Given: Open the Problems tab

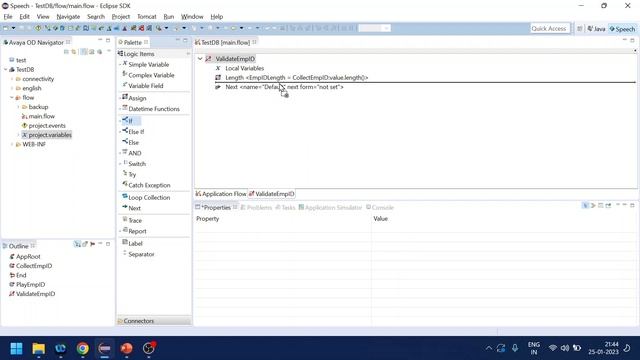Looking at the screenshot, I should pyautogui.click(x=256, y=207).
